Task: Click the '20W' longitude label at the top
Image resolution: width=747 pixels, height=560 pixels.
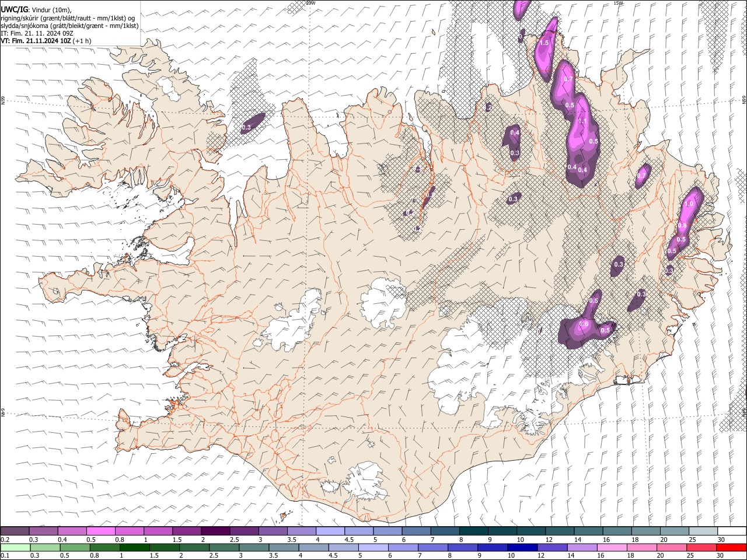Action: (310, 3)
